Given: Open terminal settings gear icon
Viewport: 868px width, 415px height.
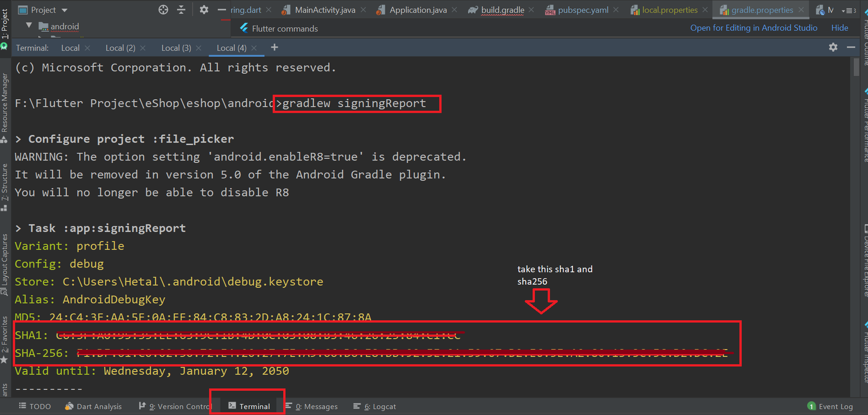Looking at the screenshot, I should [833, 48].
